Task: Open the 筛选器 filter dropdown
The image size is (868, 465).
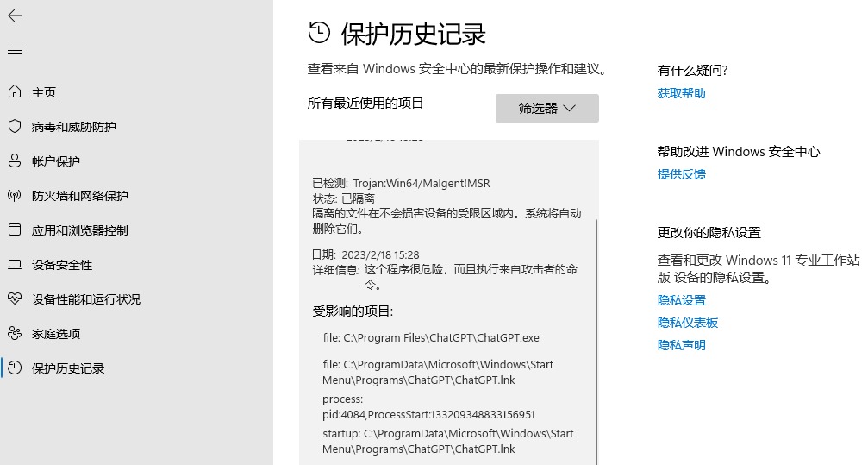Action: click(547, 108)
